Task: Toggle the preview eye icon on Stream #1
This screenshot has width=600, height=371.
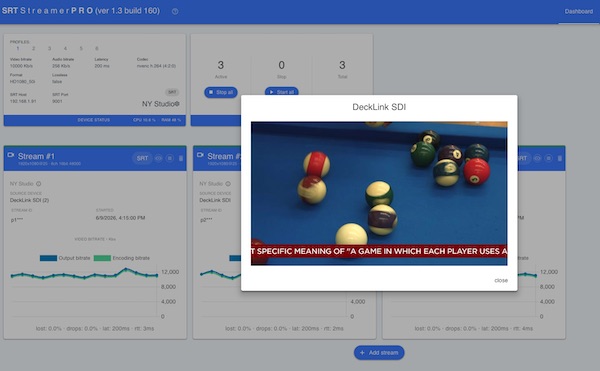Action: pos(158,158)
